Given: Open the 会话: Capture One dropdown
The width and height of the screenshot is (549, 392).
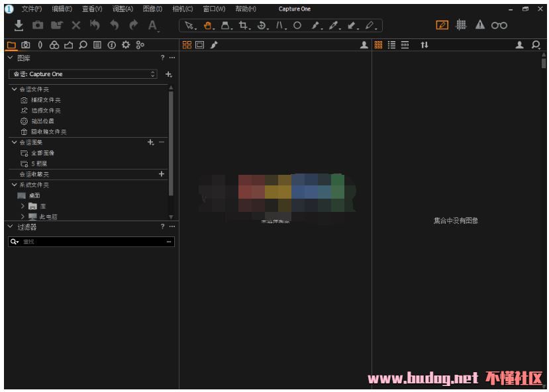Looking at the screenshot, I should 83,74.
